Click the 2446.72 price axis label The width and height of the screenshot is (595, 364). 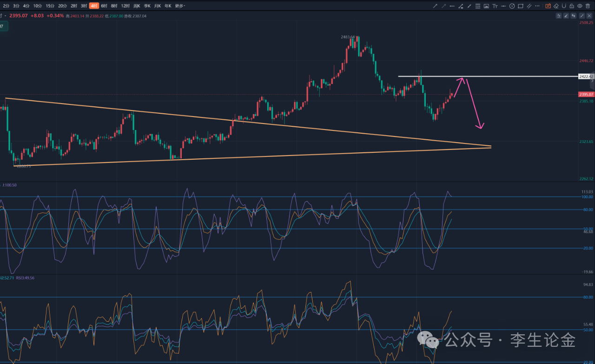coord(587,61)
